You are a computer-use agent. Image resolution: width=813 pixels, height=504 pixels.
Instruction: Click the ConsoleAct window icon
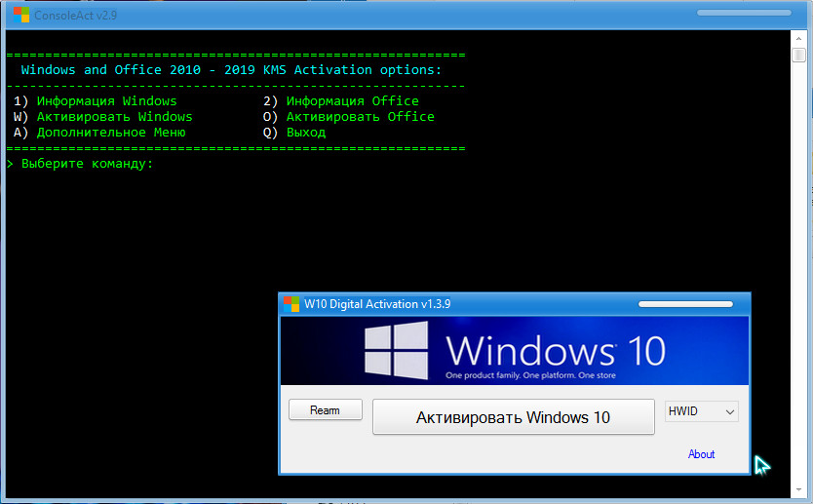(18, 15)
